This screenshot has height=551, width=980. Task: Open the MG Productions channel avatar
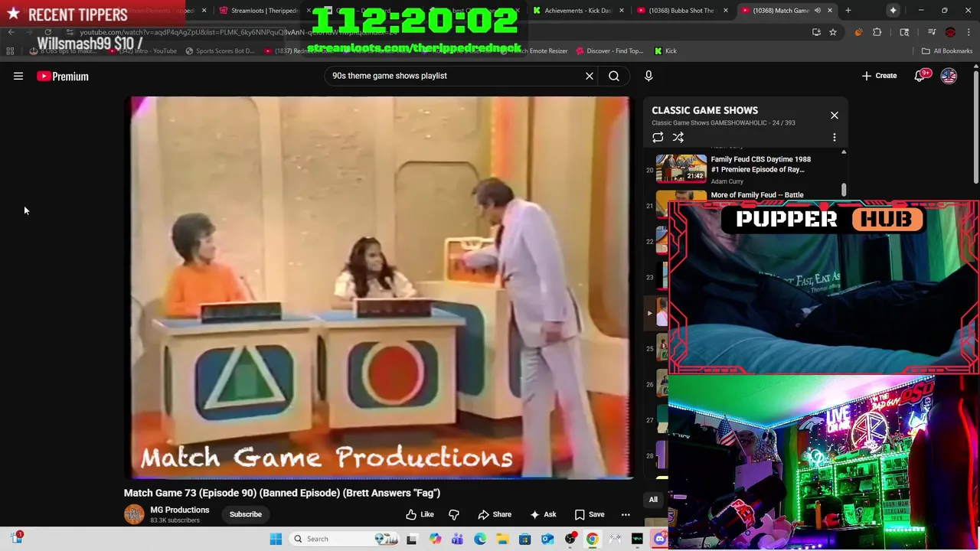[x=134, y=514]
